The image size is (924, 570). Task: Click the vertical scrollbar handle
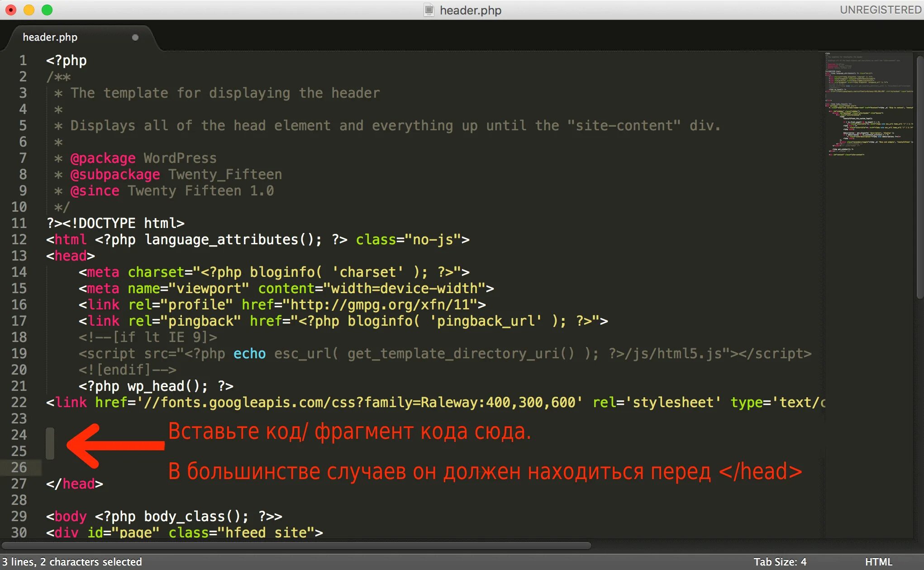[x=919, y=176]
